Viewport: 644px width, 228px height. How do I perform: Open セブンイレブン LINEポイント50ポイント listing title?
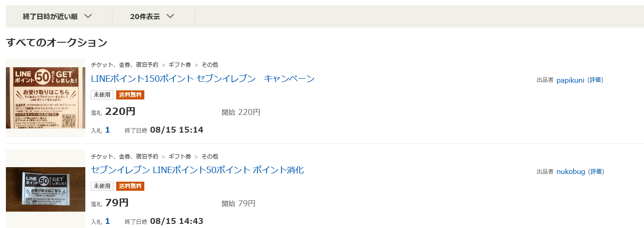click(197, 170)
